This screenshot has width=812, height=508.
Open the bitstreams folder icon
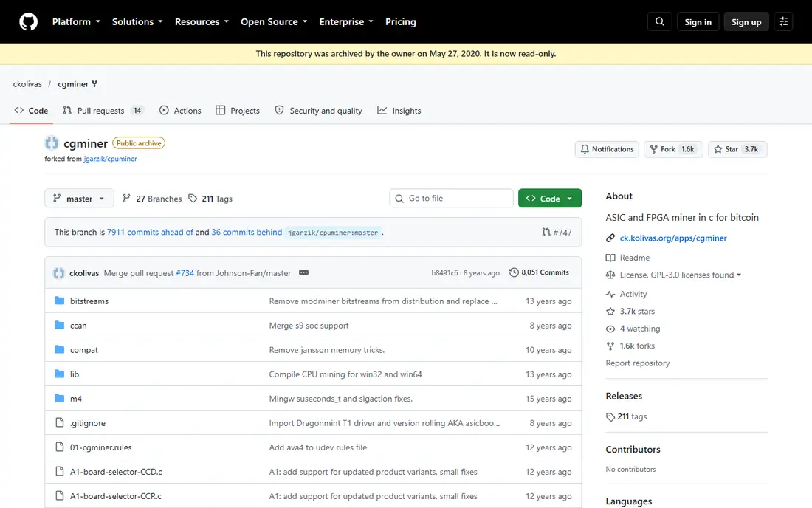(x=60, y=301)
